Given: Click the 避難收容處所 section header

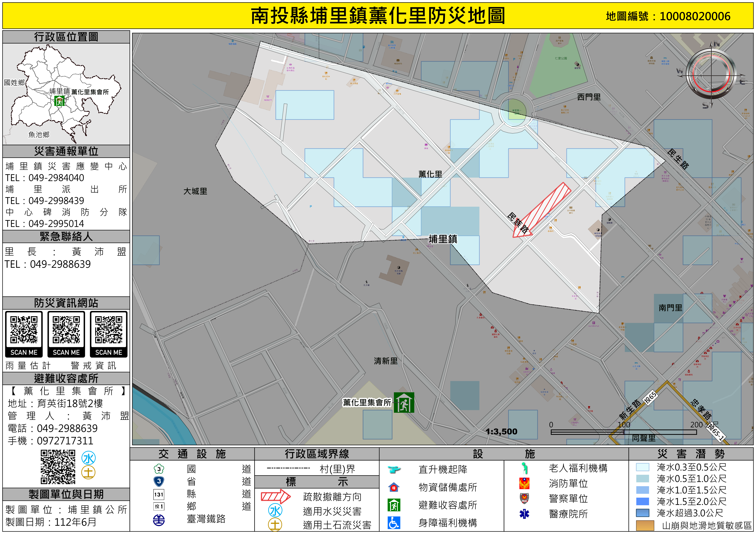Looking at the screenshot, I should click(66, 378).
